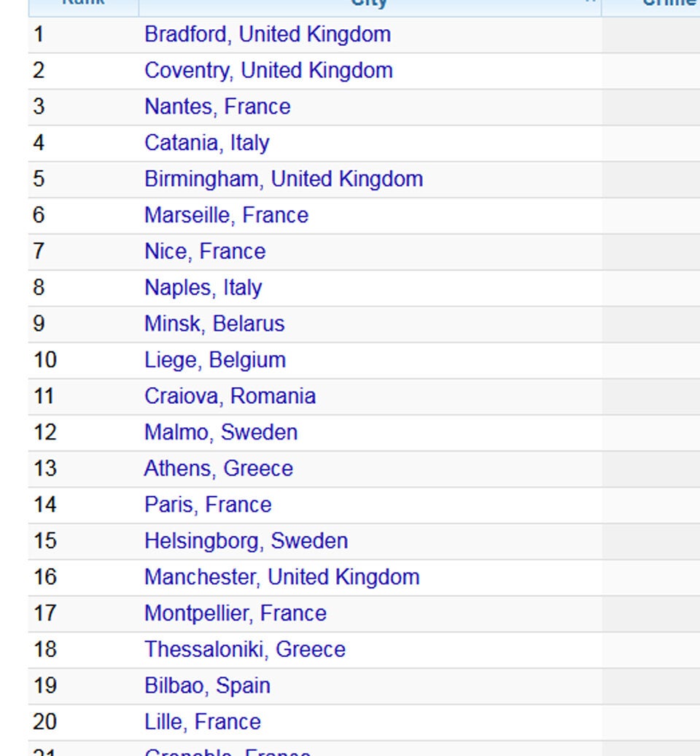
Task: Go to Malmo, Sweden city page
Action: click(x=220, y=432)
